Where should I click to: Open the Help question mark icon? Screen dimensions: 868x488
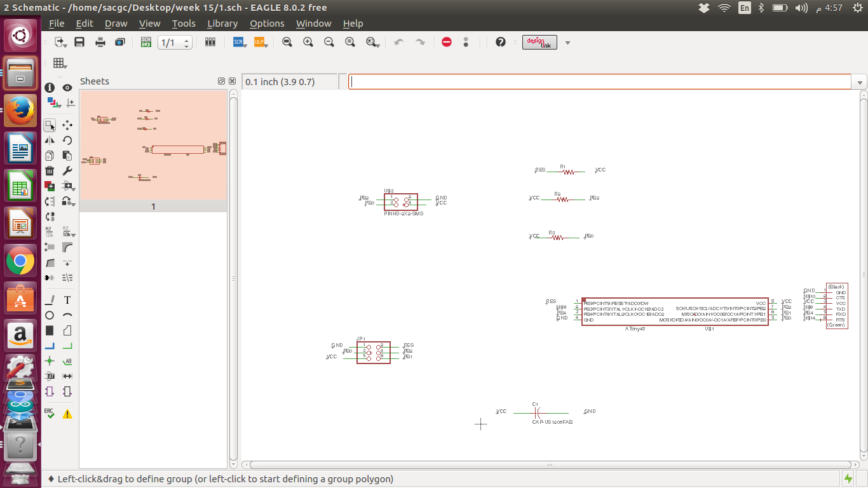point(501,42)
